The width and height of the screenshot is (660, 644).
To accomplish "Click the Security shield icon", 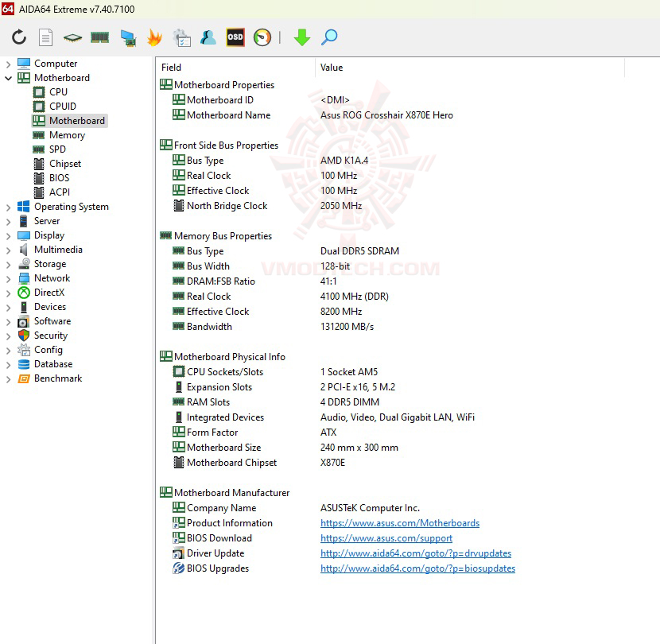I will point(24,336).
